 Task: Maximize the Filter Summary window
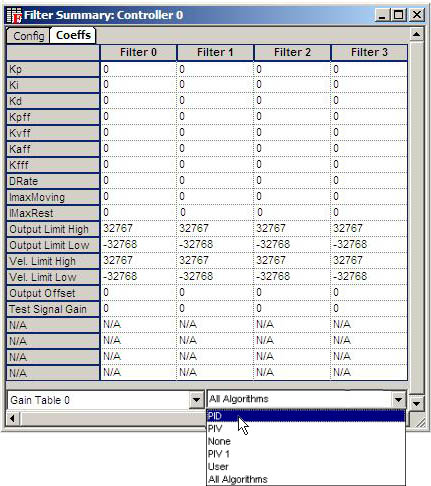coord(398,15)
